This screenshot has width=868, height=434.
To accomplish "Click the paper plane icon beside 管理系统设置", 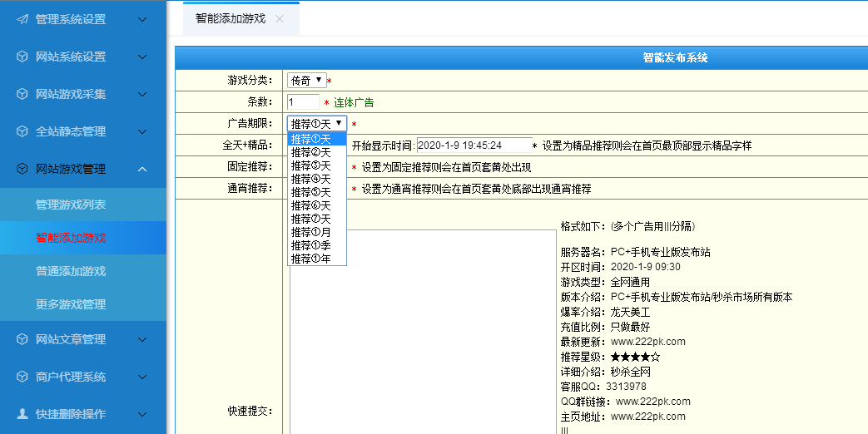I will click(x=22, y=19).
